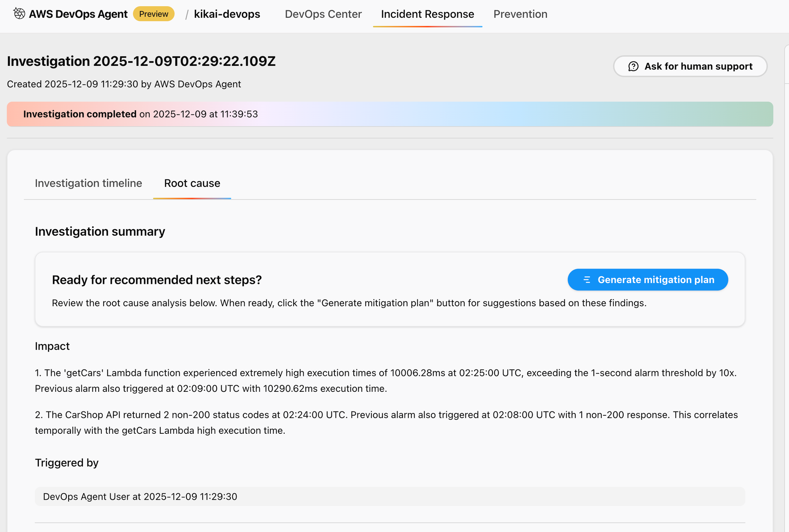This screenshot has height=532, width=789.
Task: Open the Investigation timeline tab
Action: 88,183
